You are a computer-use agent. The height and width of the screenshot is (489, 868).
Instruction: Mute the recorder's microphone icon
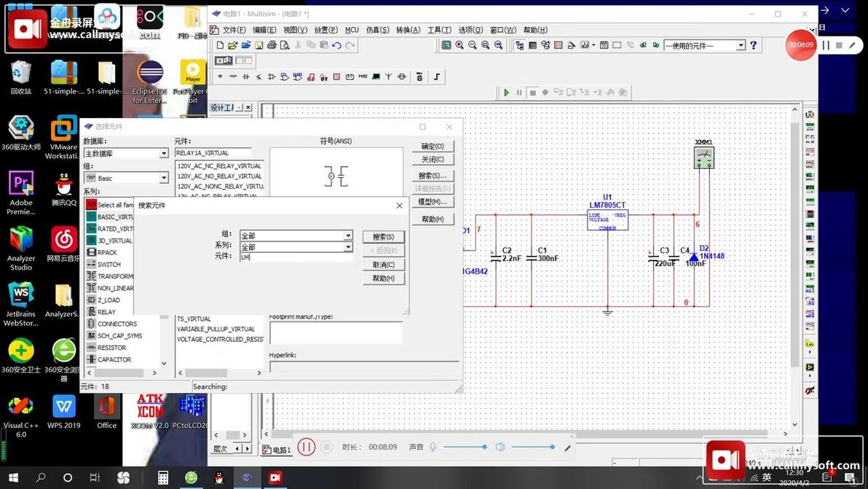433,447
